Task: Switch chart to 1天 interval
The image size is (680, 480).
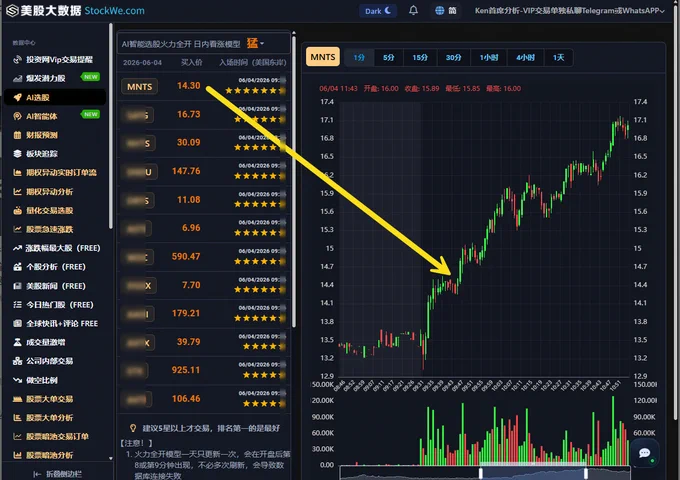Action: click(559, 58)
